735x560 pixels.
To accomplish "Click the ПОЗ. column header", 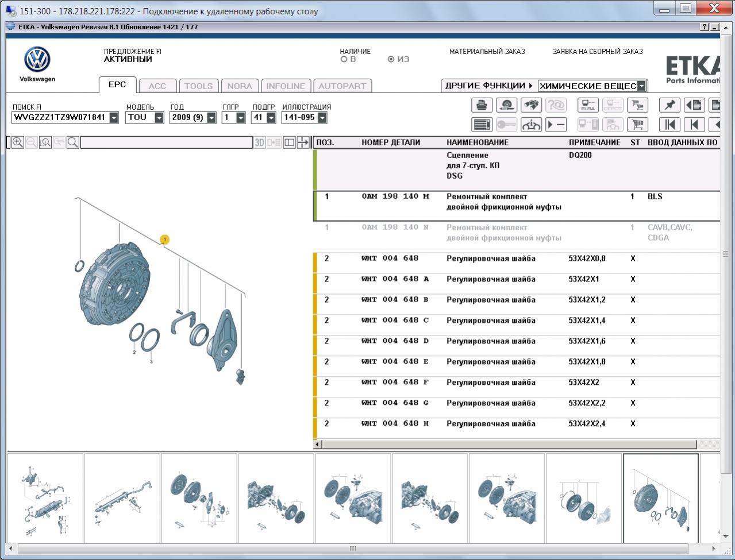I will (x=325, y=142).
